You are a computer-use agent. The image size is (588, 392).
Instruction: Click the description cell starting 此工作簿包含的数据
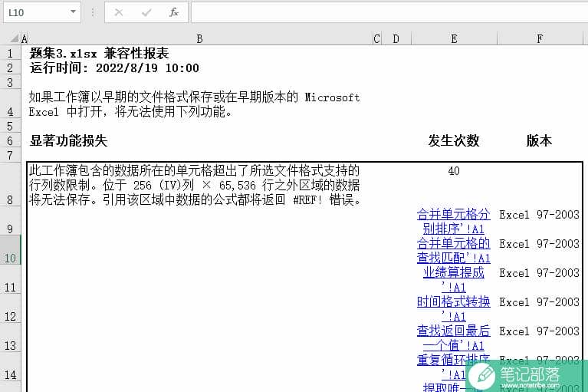point(195,185)
